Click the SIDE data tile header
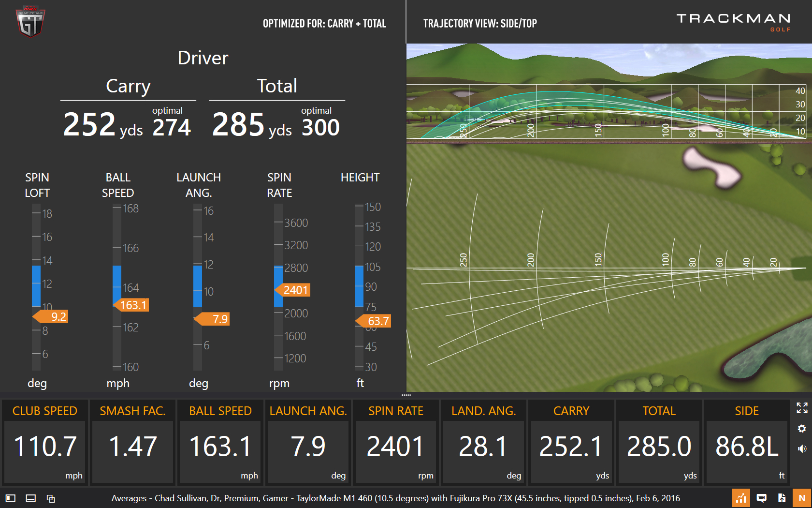 [x=747, y=411]
